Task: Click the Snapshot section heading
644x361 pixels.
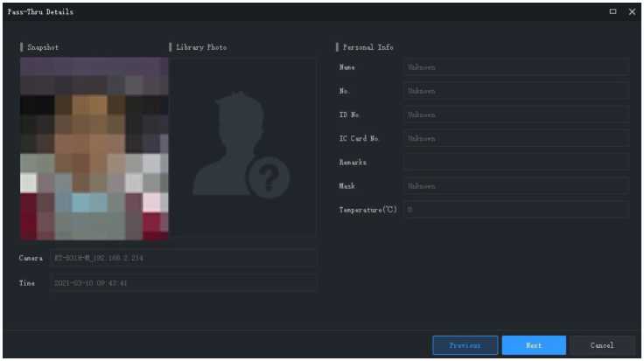Action: pyautogui.click(x=43, y=47)
